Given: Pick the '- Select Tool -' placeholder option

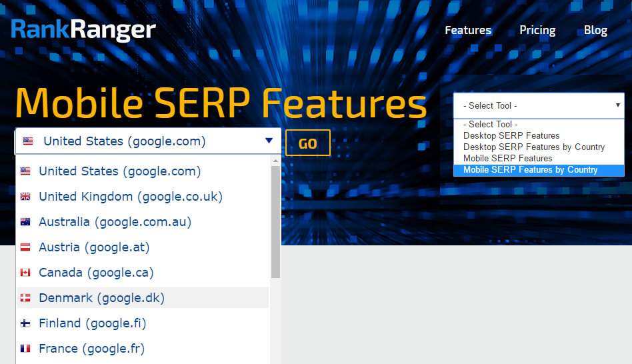Looking at the screenshot, I should [539, 125].
